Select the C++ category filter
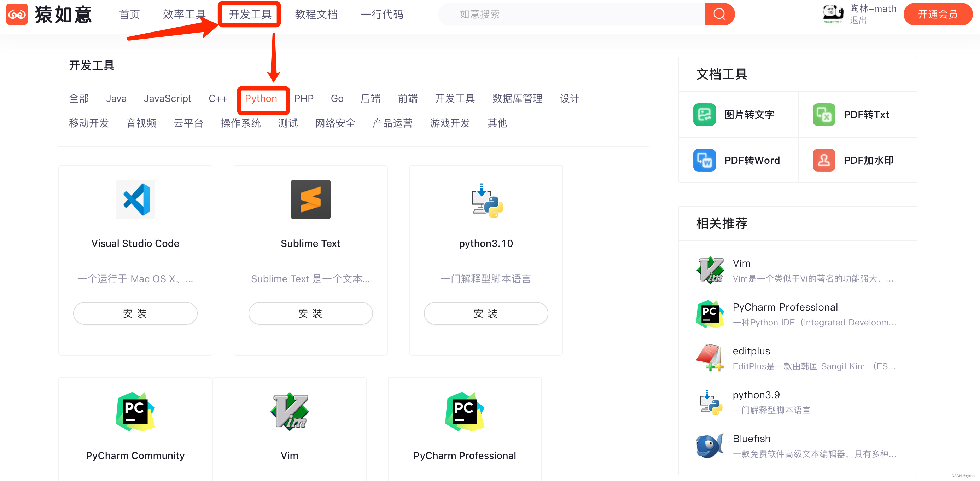 coord(218,99)
